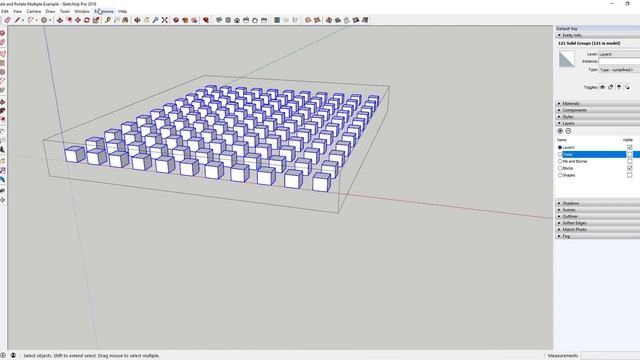640x360 pixels.
Task: Select the Move tool
Action: point(78,20)
